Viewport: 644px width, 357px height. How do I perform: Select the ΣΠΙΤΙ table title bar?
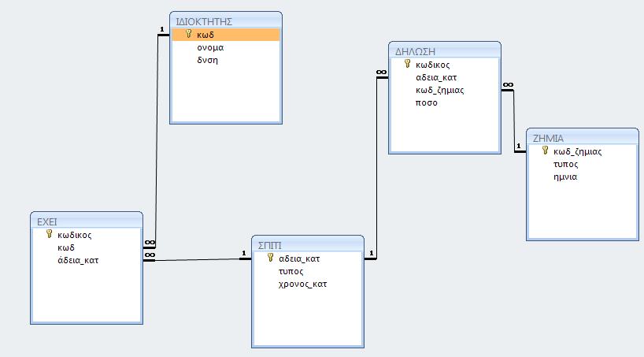308,245
